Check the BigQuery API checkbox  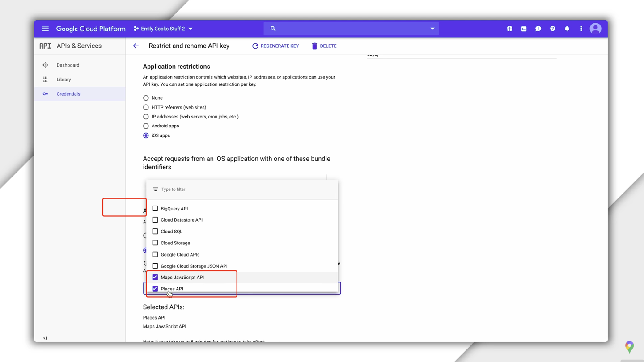155,209
